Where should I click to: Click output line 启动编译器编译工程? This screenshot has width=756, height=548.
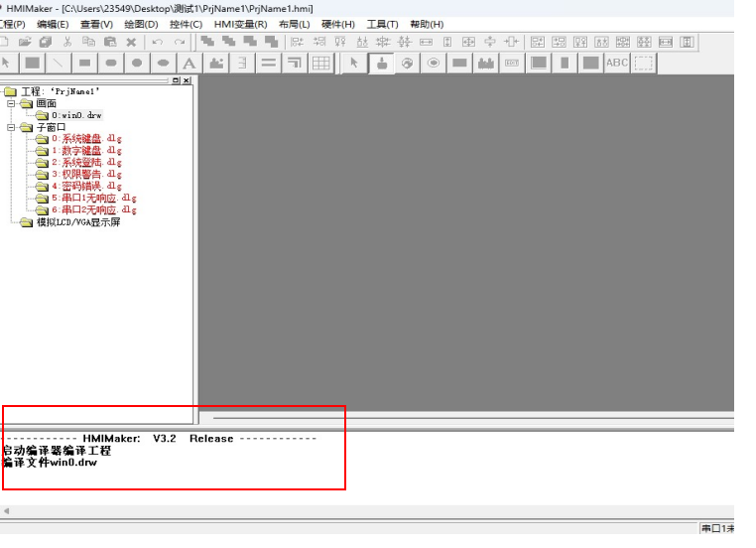click(57, 451)
